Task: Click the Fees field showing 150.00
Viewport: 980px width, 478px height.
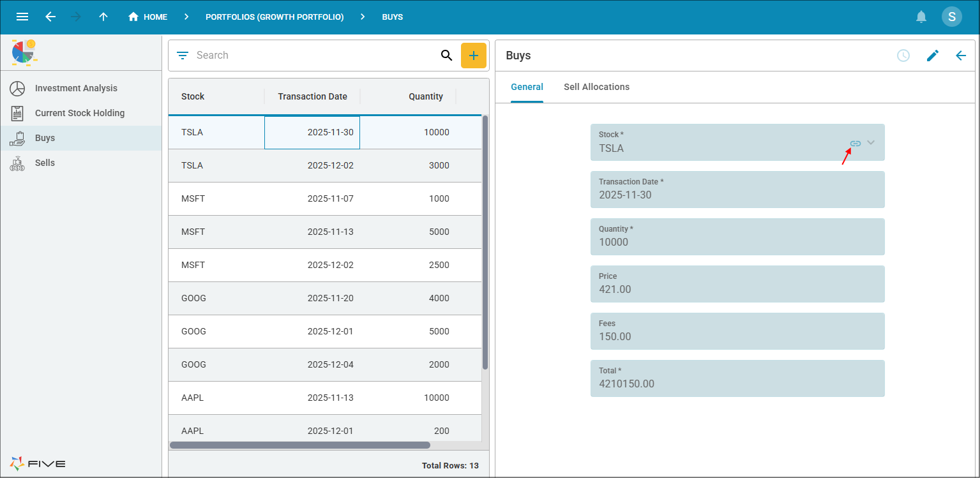Action: point(737,331)
